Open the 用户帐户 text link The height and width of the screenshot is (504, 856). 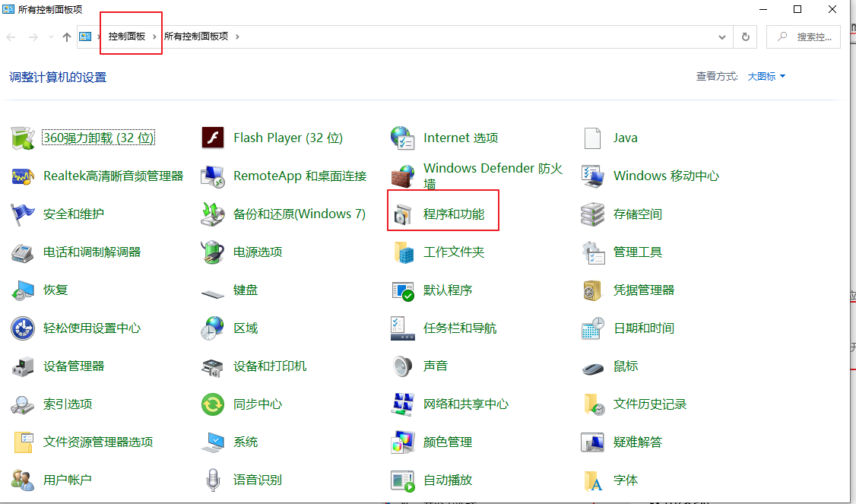tap(68, 480)
